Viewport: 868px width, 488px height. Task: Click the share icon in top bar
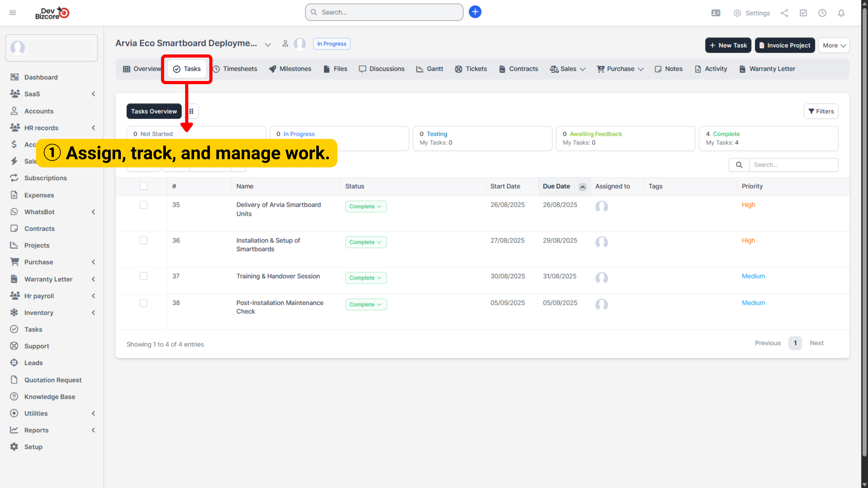(784, 13)
